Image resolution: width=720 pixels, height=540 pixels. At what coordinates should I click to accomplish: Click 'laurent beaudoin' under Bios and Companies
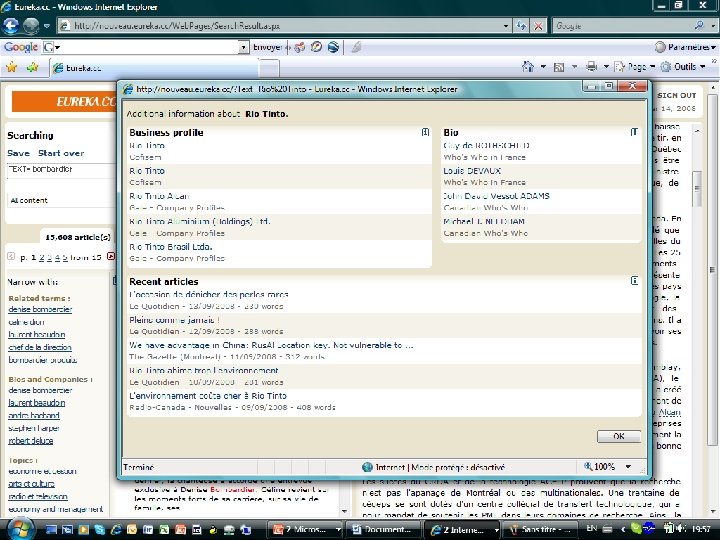pos(36,403)
